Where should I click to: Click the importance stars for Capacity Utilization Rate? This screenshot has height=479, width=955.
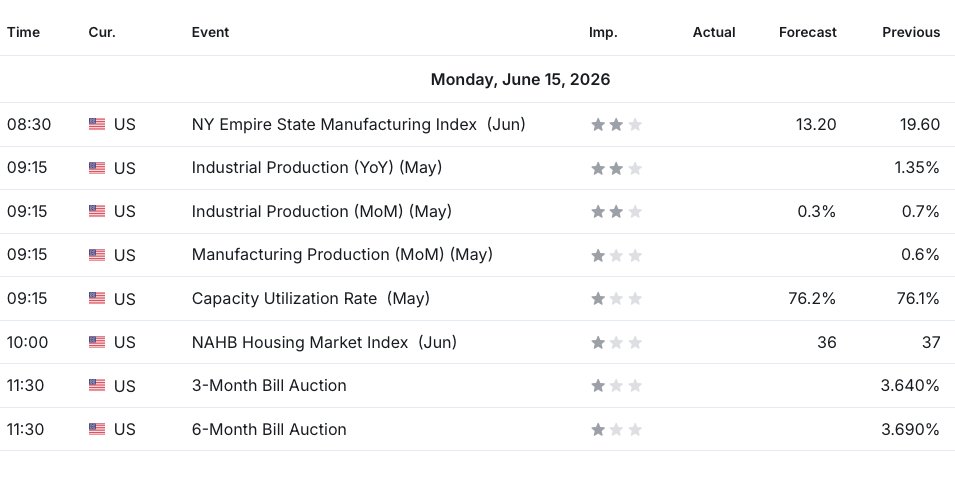click(616, 299)
